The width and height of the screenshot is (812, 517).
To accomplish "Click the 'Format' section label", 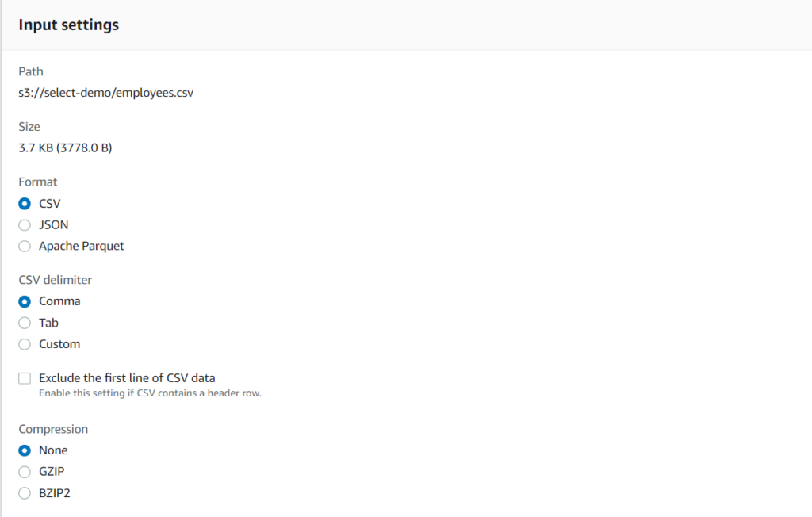I will [x=38, y=182].
